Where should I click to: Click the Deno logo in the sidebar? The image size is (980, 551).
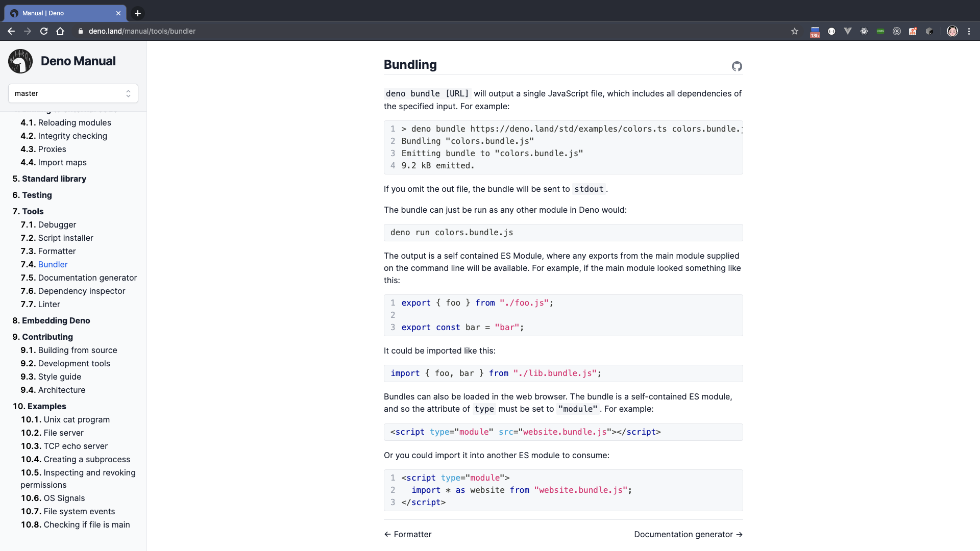[20, 61]
